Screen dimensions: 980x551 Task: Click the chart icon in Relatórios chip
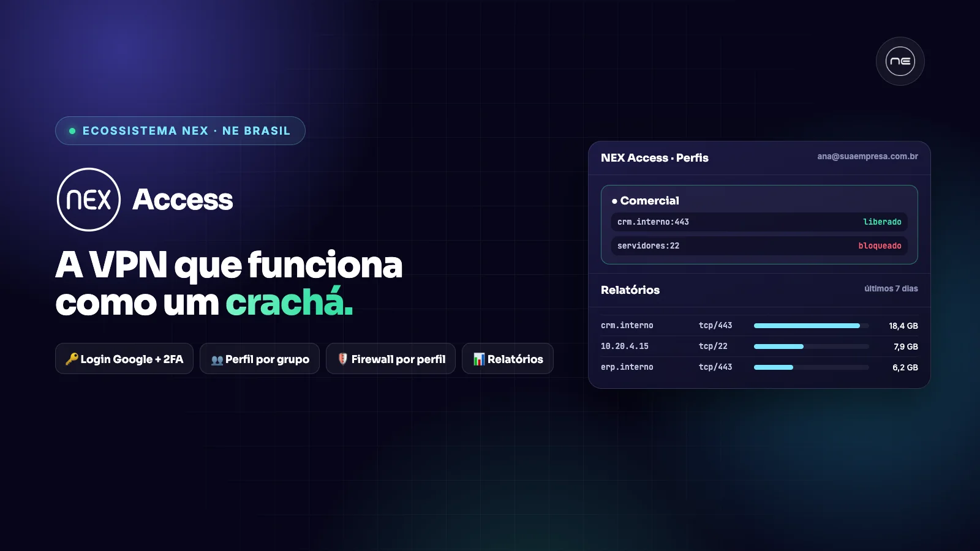(479, 359)
